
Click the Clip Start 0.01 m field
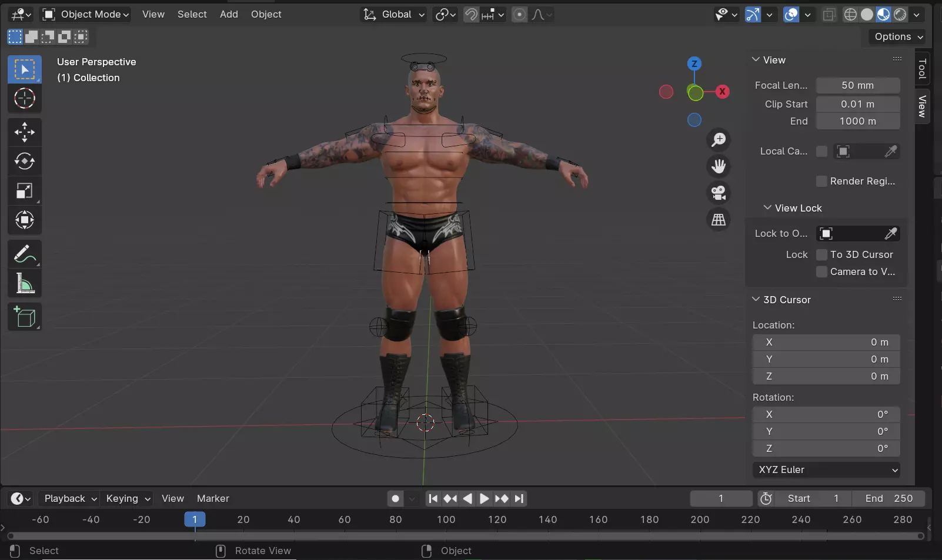point(858,104)
